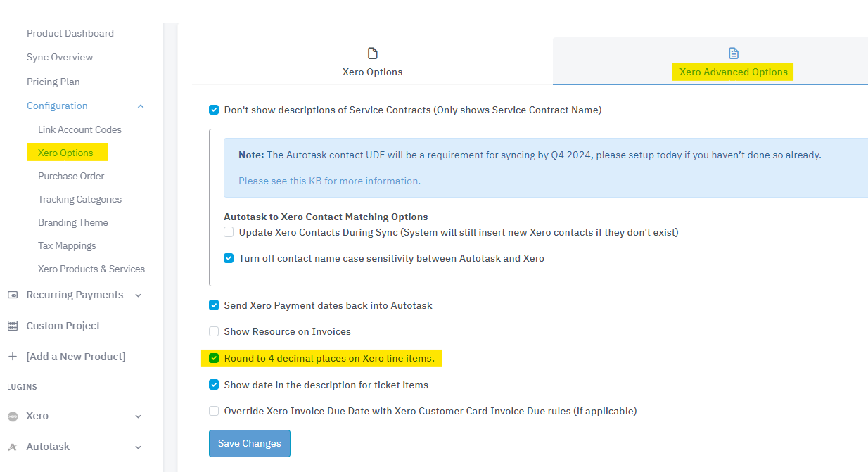Collapse the Configuration section
This screenshot has width=868, height=472.
click(140, 106)
